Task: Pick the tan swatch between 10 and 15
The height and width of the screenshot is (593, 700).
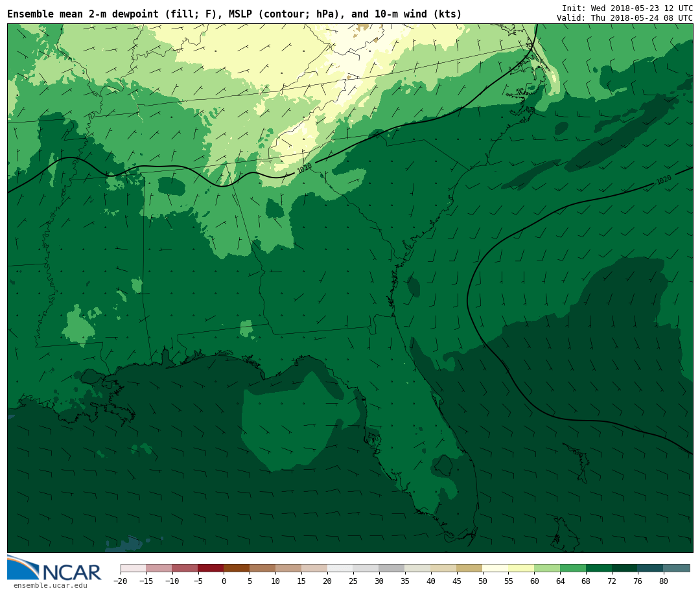Action: click(x=288, y=568)
